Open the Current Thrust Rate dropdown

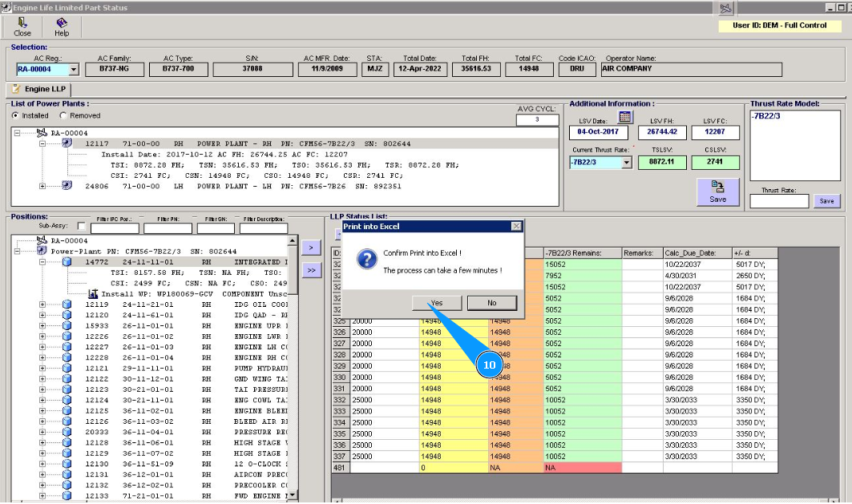pyautogui.click(x=626, y=163)
